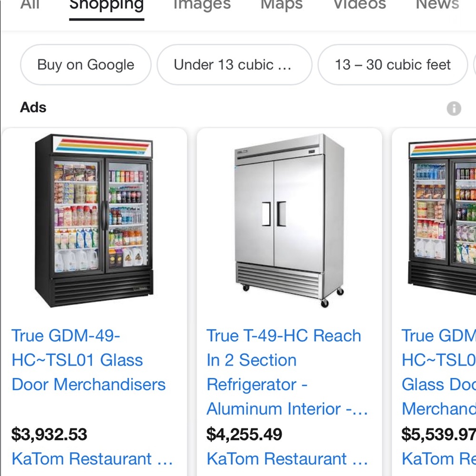Select the 13 – 30 cubic feet filter

coord(393,65)
